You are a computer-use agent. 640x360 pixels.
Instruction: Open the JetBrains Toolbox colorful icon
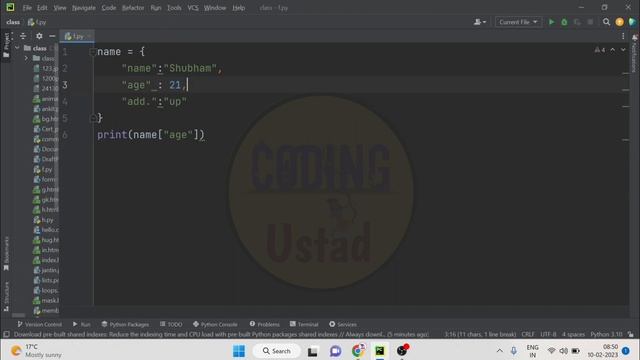[x=632, y=22]
